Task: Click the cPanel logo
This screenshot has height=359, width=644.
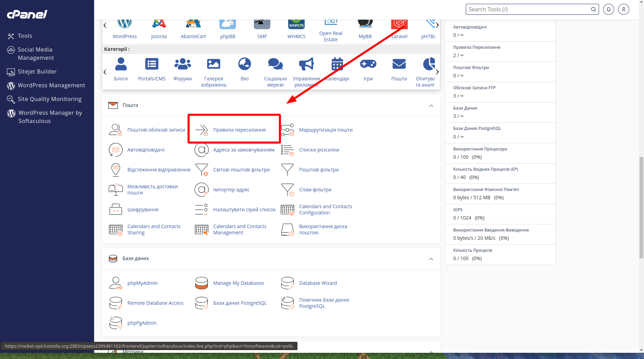Action: [x=27, y=14]
